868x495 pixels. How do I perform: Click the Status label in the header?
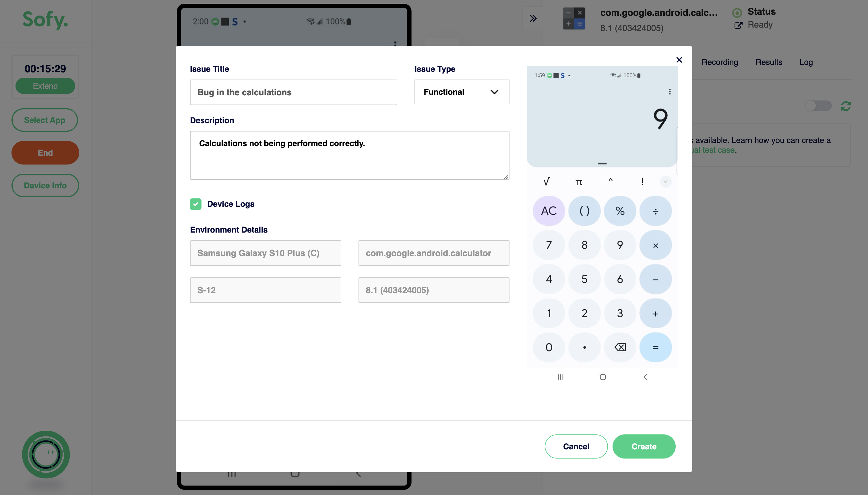tap(761, 11)
